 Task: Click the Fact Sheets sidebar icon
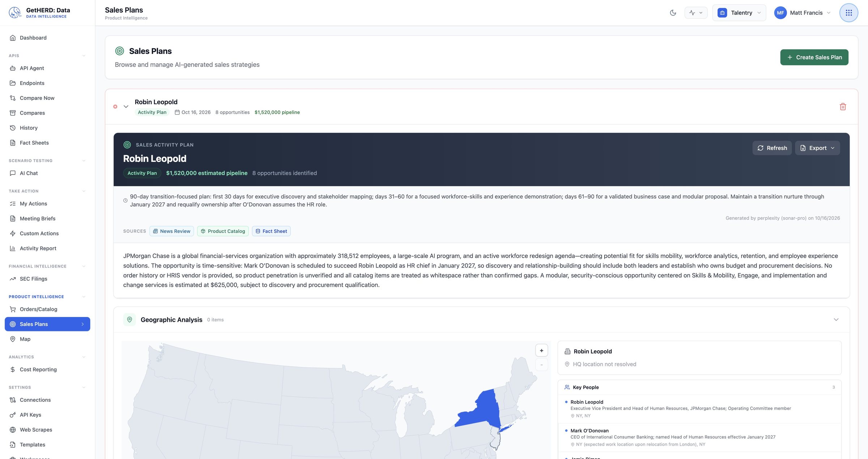tap(13, 143)
